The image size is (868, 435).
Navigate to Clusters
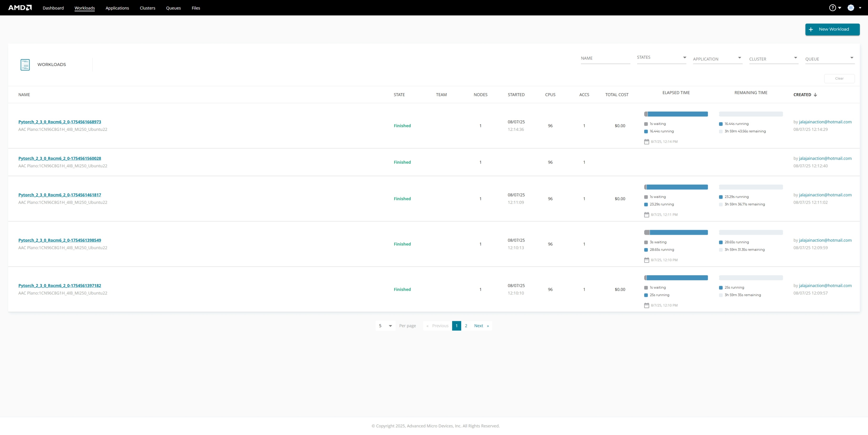148,8
